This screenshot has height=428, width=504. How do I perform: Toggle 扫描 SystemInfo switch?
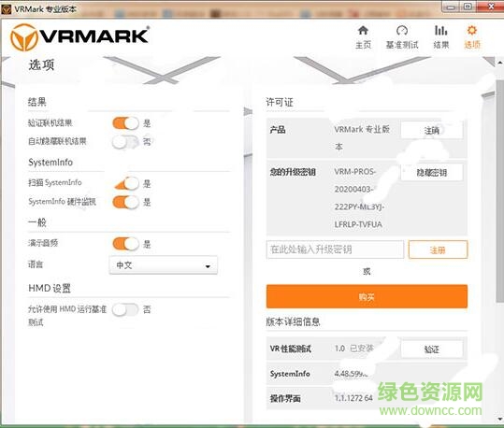point(126,183)
